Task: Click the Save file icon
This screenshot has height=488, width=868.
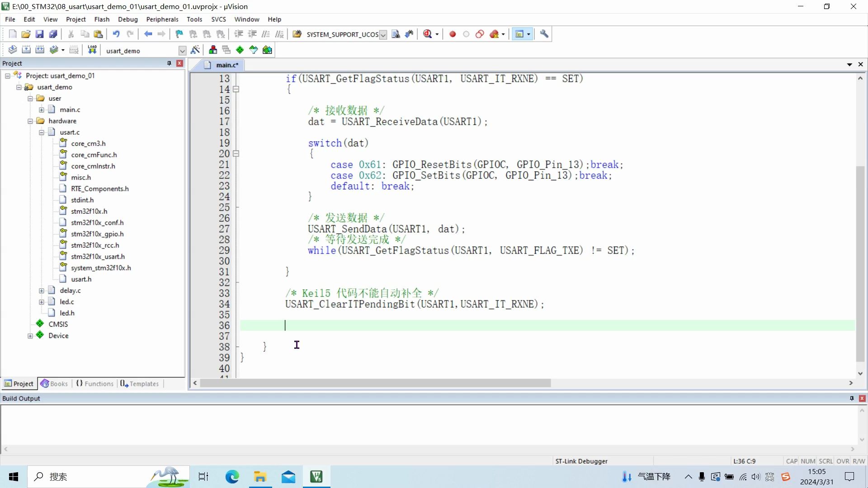Action: pyautogui.click(x=39, y=34)
